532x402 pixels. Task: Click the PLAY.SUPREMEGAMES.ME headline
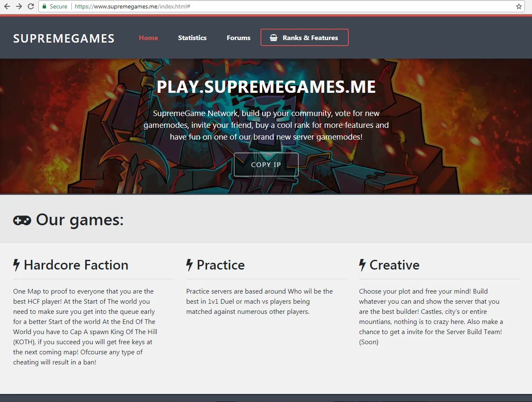pyautogui.click(x=266, y=87)
